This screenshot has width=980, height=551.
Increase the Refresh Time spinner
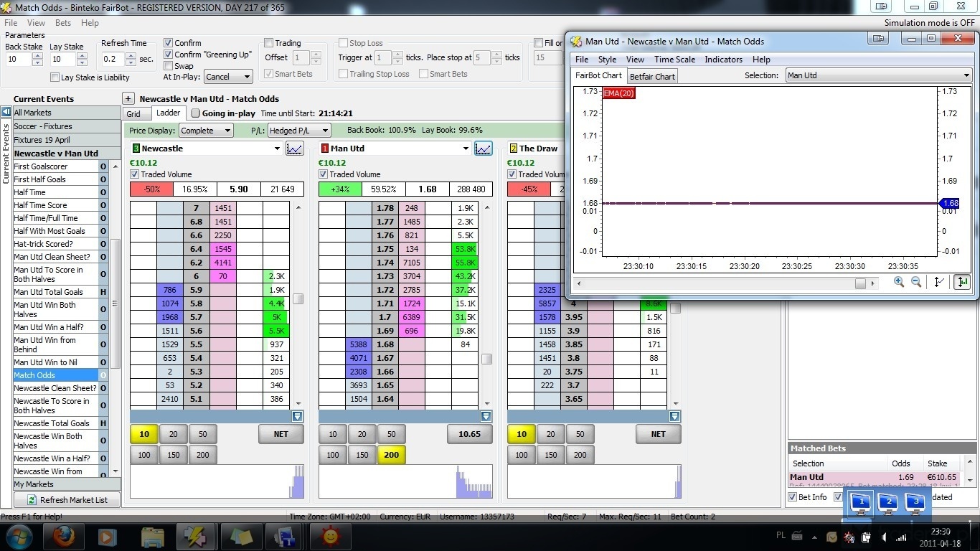coord(132,55)
